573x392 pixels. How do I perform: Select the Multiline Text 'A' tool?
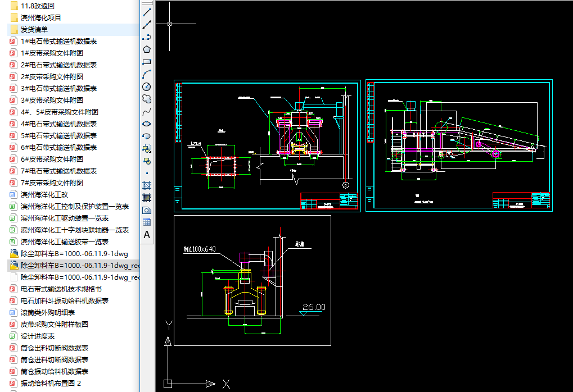coord(147,235)
